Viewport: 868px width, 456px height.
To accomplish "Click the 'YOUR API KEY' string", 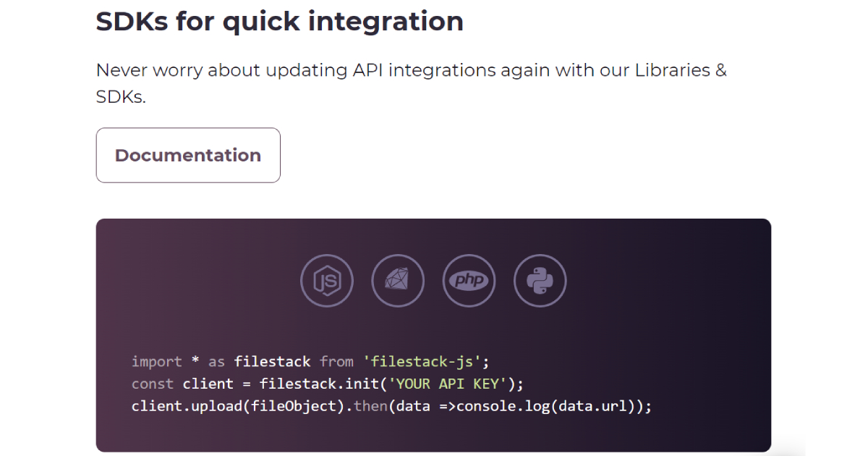I will (452, 384).
